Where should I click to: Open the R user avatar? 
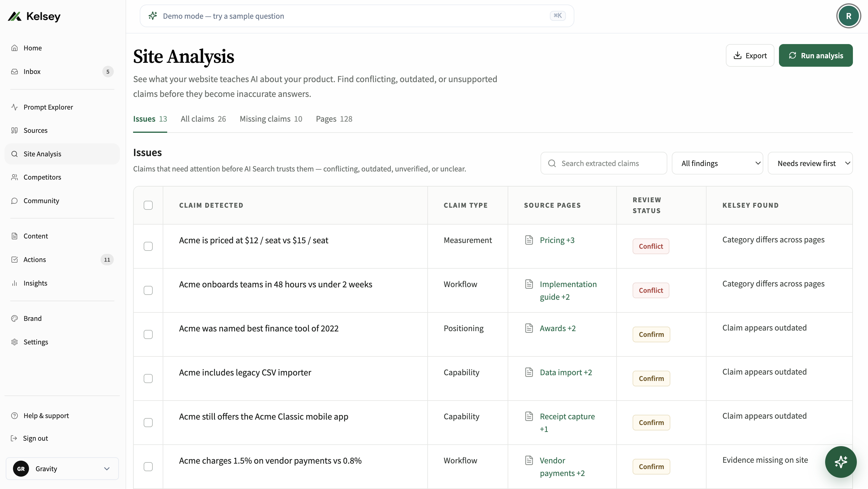click(x=848, y=16)
